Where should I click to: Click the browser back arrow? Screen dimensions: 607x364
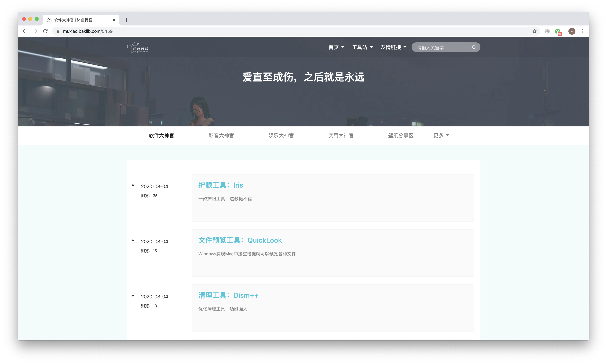[25, 31]
